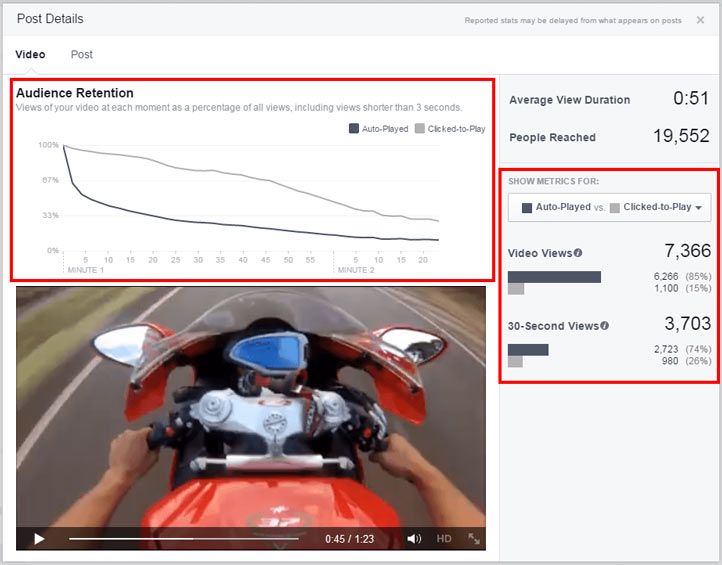
Task: Mute the video with the speaker icon
Action: coord(414,539)
